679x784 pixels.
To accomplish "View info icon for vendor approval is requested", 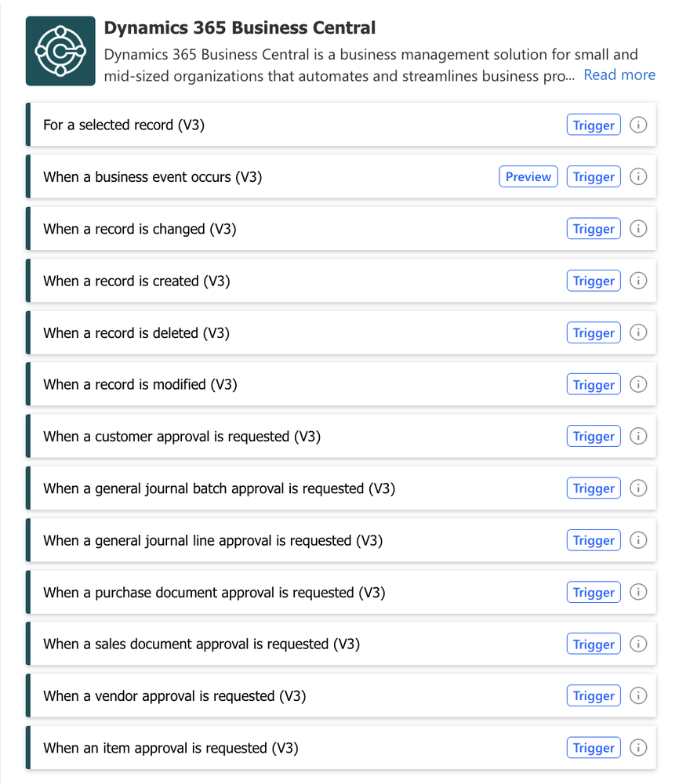I will [638, 695].
